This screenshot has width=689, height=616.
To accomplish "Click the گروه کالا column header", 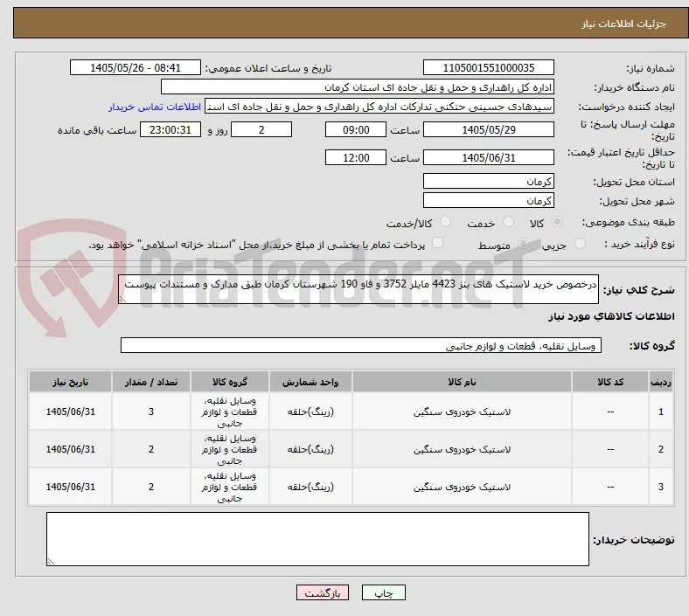I will (x=230, y=382).
